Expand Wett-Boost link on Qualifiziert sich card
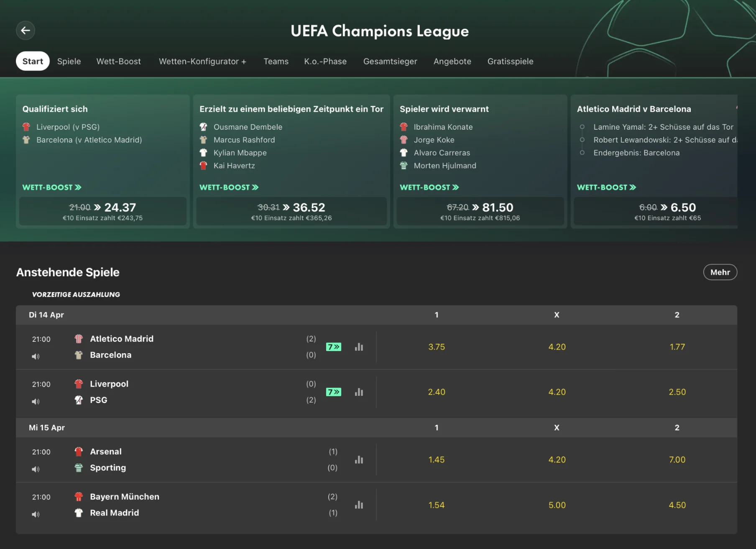Image resolution: width=756 pixels, height=549 pixels. pos(52,187)
